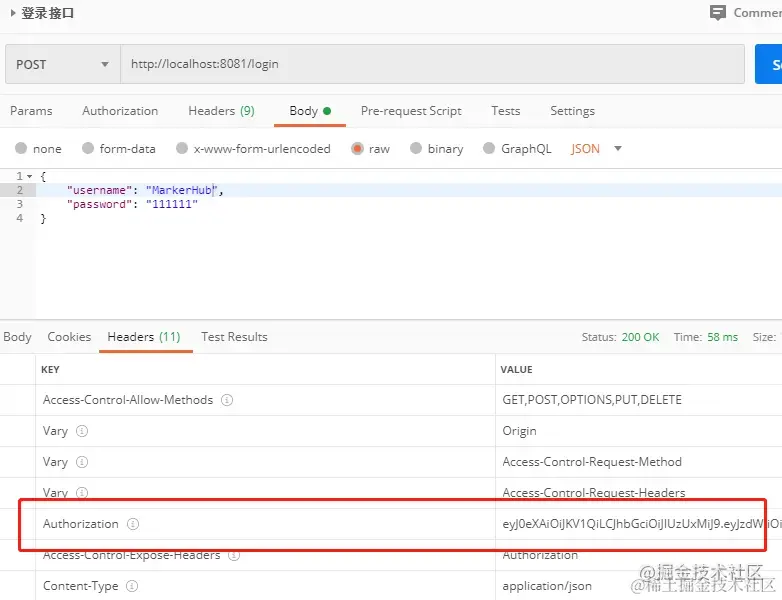
Task: Click the VALUE column header
Action: click(517, 370)
